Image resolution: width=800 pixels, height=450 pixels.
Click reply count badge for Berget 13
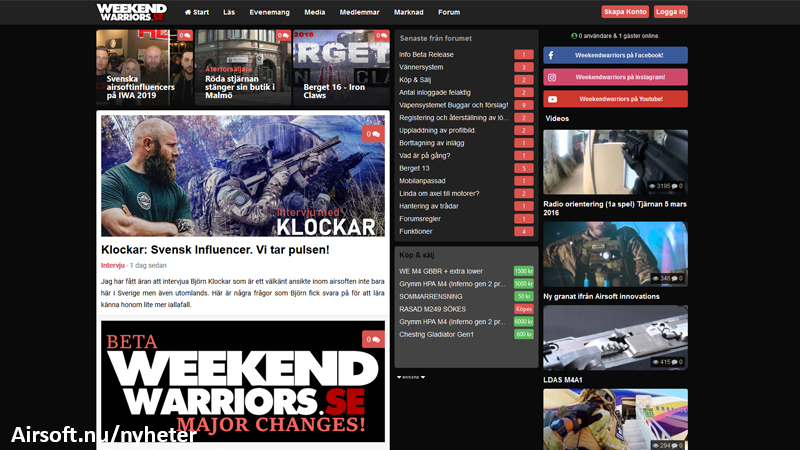tap(523, 168)
